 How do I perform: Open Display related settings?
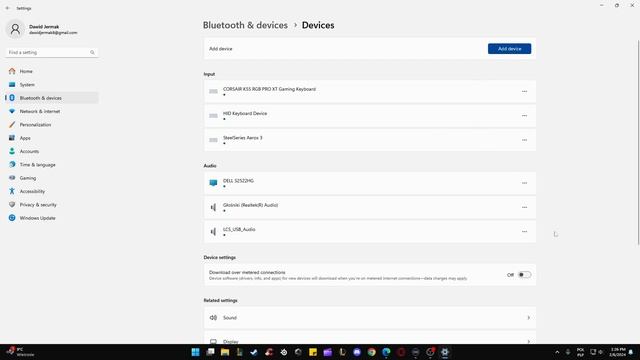pos(370,340)
